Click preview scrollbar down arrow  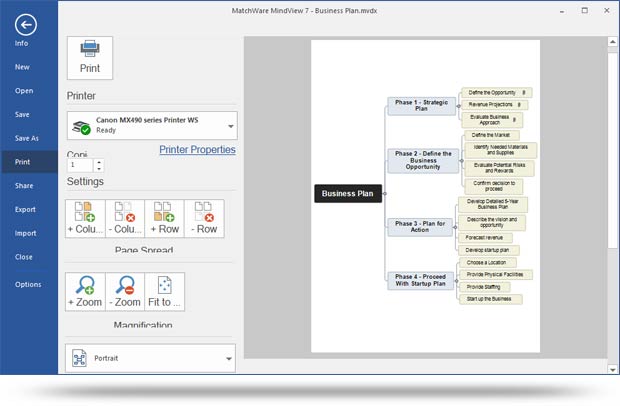612,370
